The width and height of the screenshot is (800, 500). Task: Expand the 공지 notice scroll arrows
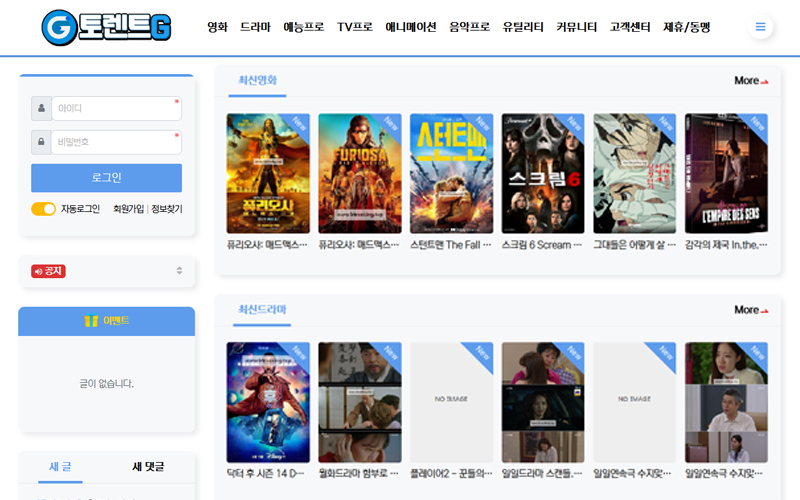point(179,270)
